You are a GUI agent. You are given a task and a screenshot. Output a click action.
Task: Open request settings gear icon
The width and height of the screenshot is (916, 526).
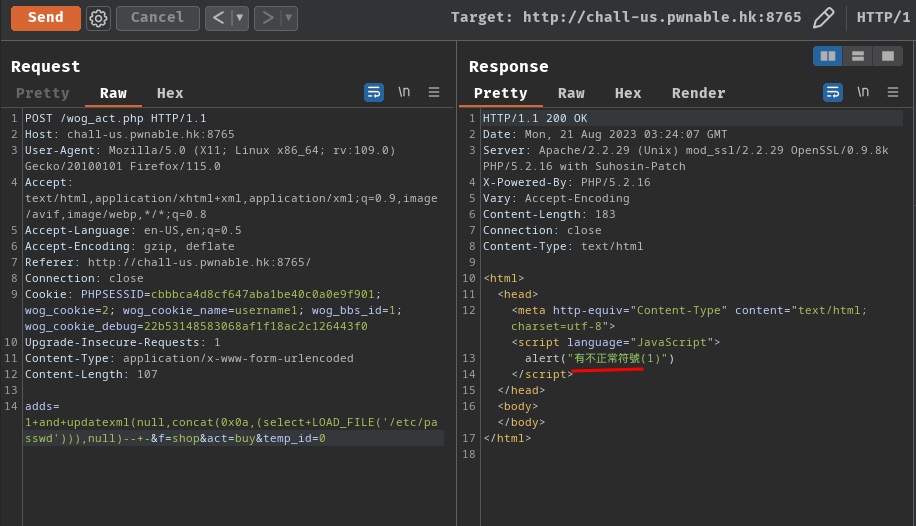[98, 18]
